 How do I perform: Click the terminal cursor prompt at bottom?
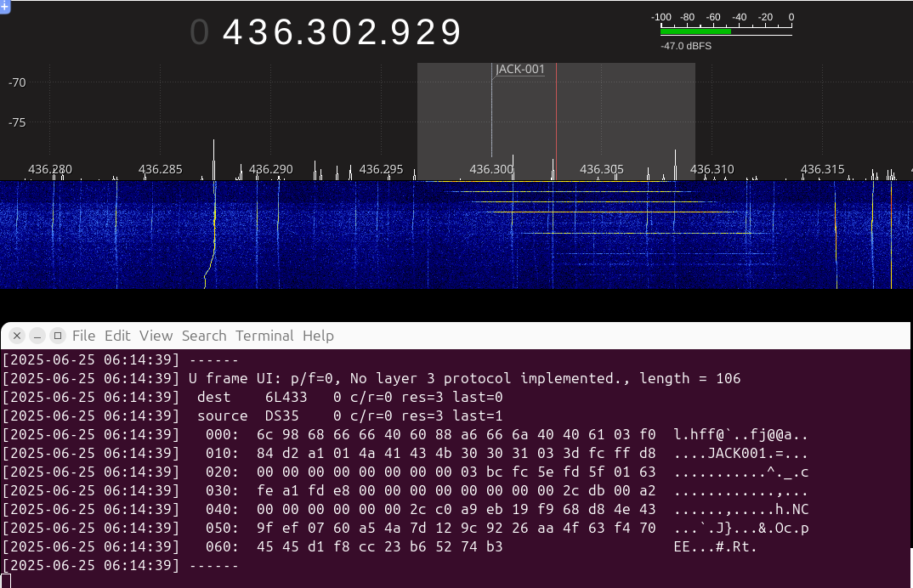tap(6, 581)
